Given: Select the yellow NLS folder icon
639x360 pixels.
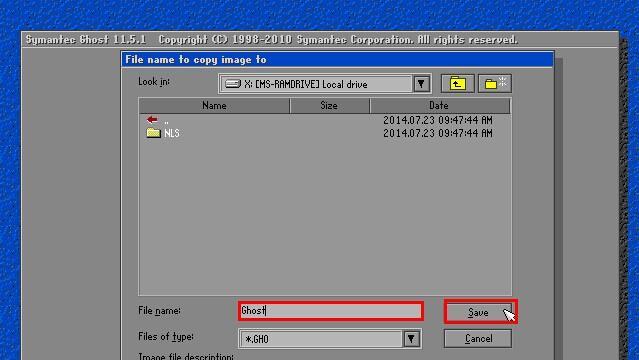Looking at the screenshot, I should (x=153, y=133).
